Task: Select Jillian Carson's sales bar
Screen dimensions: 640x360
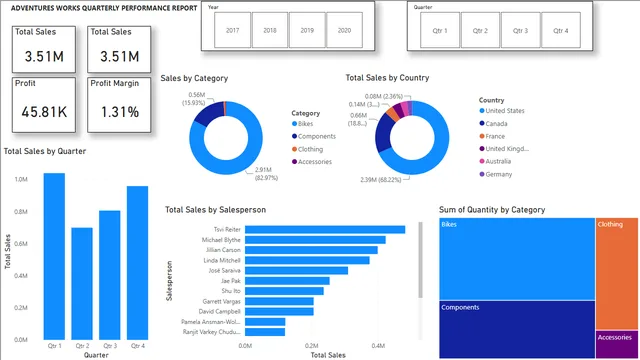Action: pos(311,250)
